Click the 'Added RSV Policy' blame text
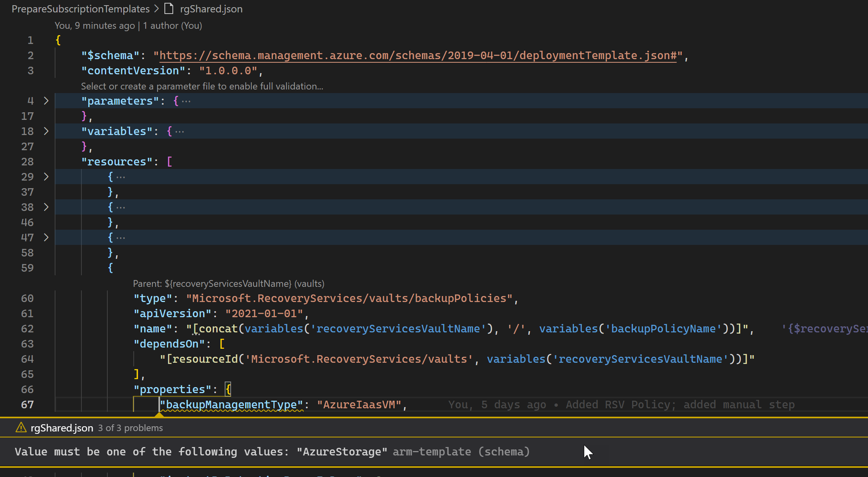The width and height of the screenshot is (868, 477). [618, 404]
